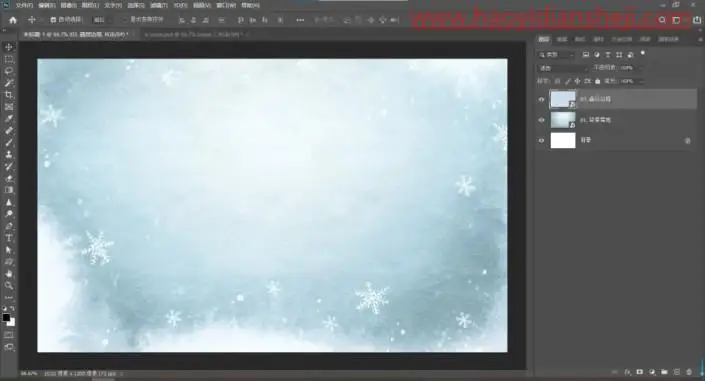This screenshot has height=381, width=705.
Task: Create a new layer group folder
Action: coord(664,372)
